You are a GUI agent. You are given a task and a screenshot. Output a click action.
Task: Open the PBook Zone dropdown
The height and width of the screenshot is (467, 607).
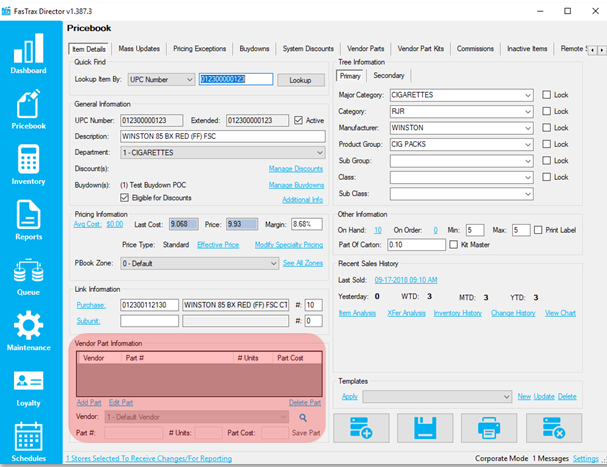pos(199,263)
